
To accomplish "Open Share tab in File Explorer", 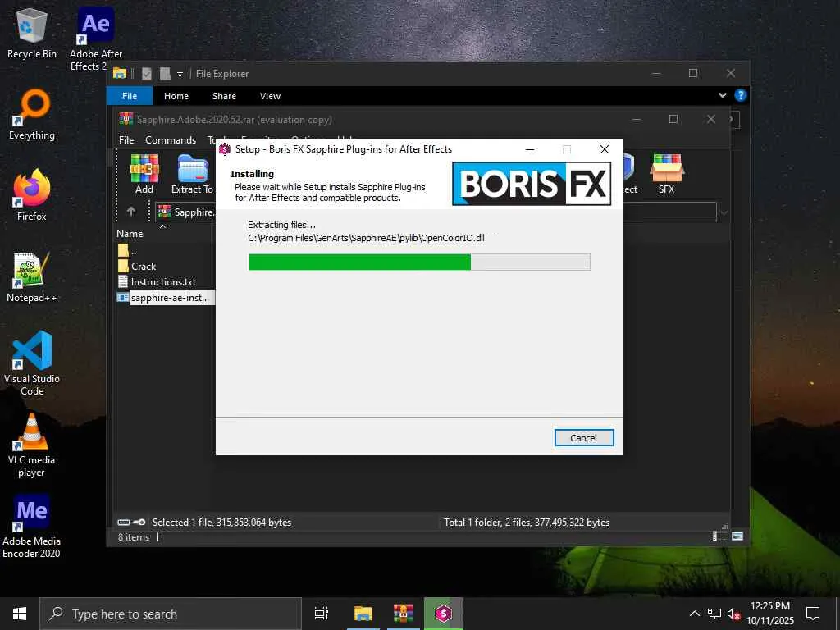I will 224,96.
